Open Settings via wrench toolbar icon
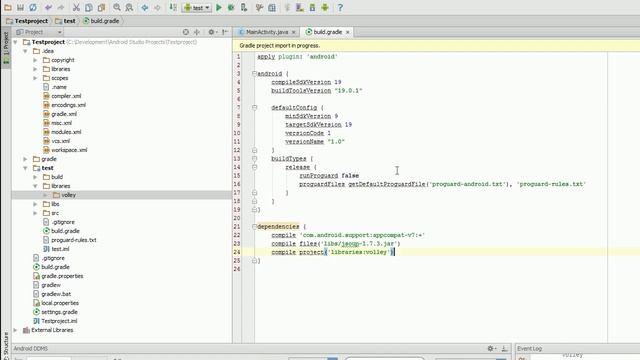The image size is (640, 360). [259, 7]
